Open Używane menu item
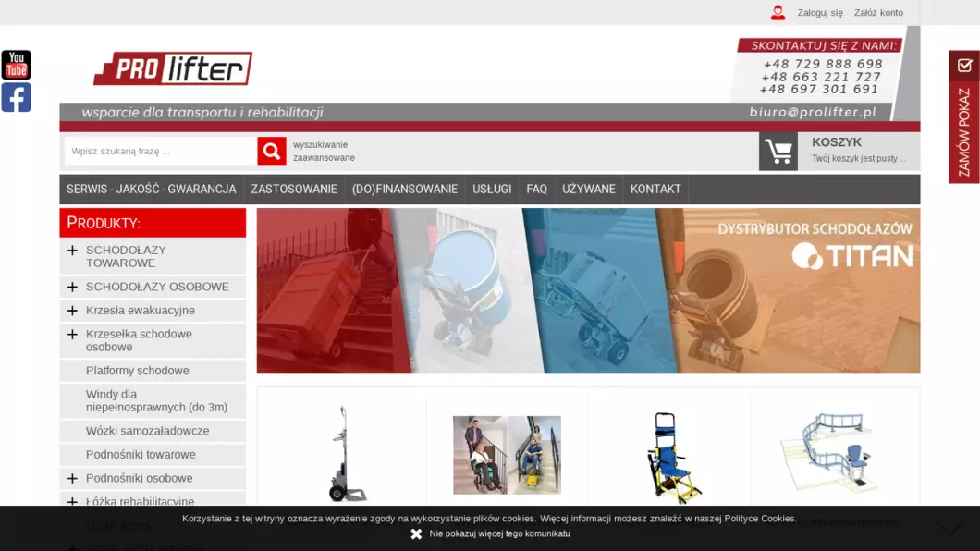 (x=589, y=190)
